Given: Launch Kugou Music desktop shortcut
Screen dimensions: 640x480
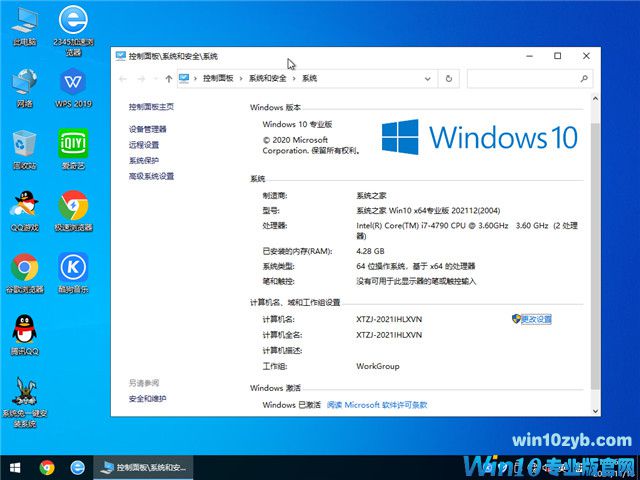Looking at the screenshot, I should (x=73, y=273).
